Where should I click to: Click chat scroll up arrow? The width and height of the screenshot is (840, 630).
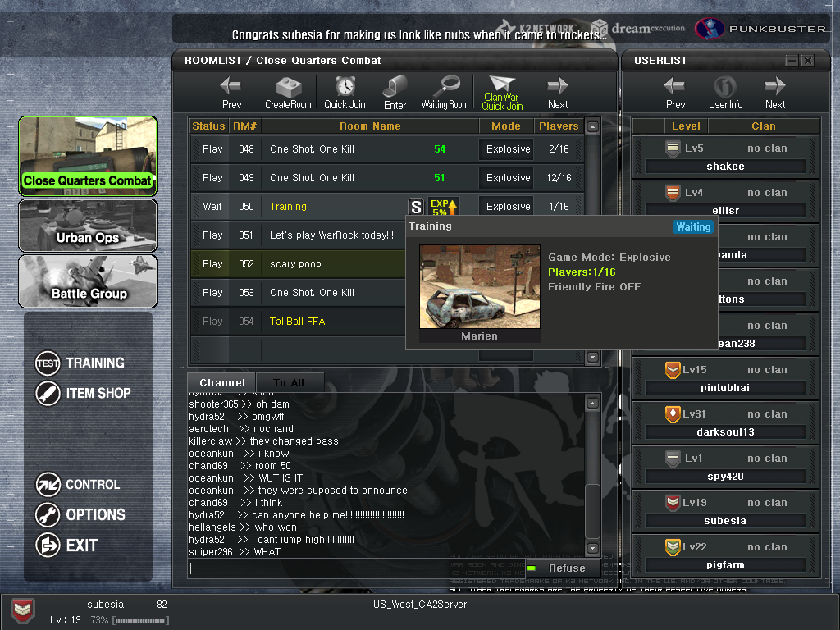point(592,403)
